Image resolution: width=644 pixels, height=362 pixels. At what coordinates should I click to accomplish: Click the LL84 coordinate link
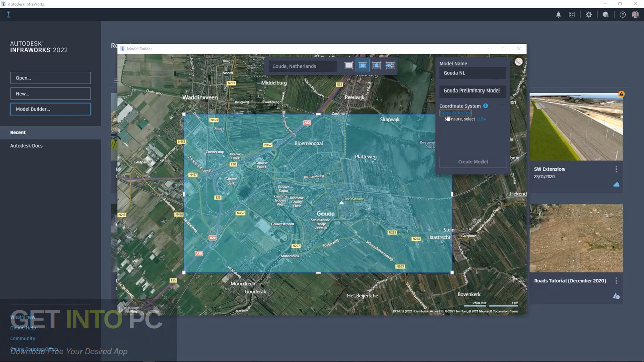481,119
